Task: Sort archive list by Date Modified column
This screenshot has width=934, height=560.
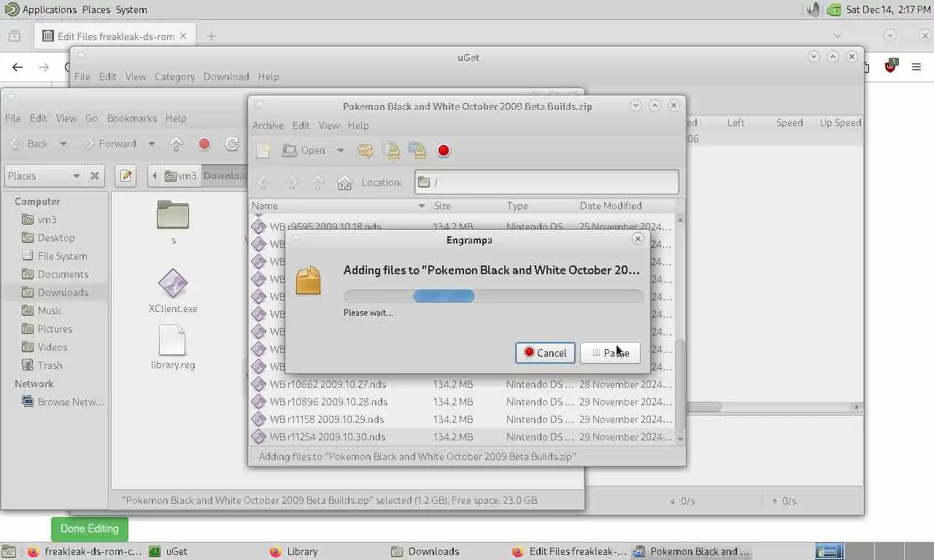Action: (x=625, y=206)
